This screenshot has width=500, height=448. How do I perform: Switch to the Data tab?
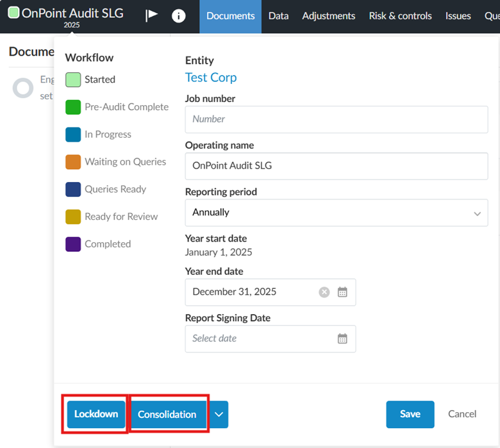click(x=278, y=16)
